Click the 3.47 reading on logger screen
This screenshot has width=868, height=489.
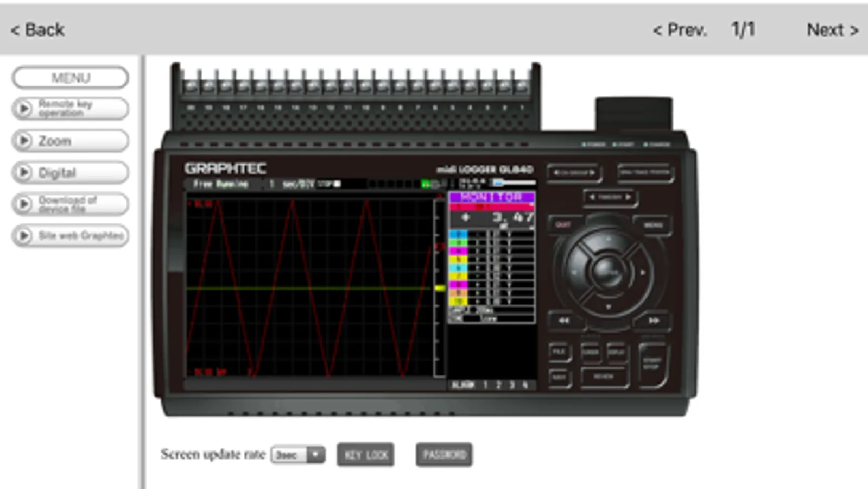513,218
